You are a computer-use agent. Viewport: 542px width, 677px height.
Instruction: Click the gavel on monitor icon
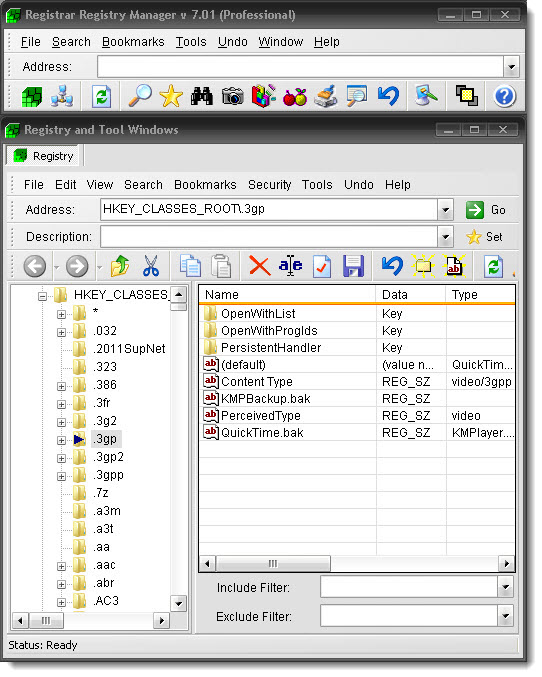click(426, 96)
